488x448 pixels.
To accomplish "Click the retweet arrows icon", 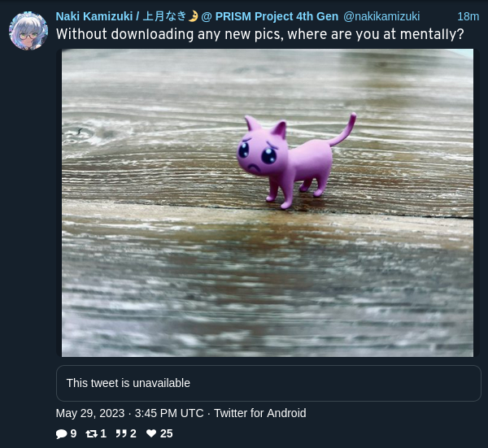I will [x=91, y=433].
